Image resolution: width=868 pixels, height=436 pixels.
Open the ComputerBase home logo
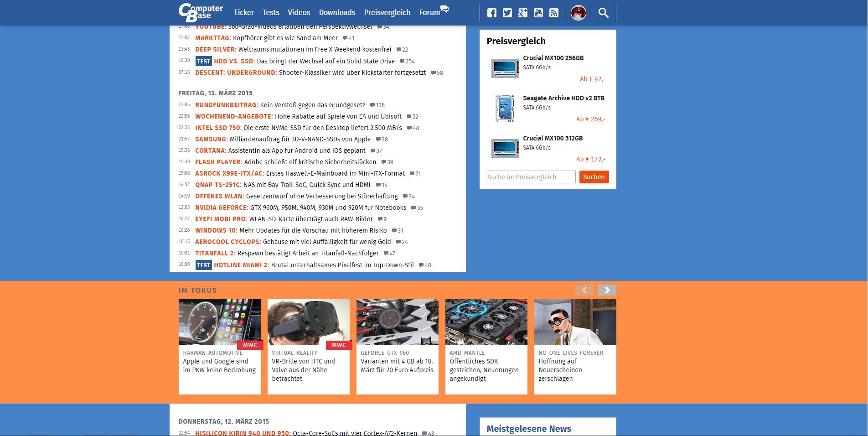[201, 12]
